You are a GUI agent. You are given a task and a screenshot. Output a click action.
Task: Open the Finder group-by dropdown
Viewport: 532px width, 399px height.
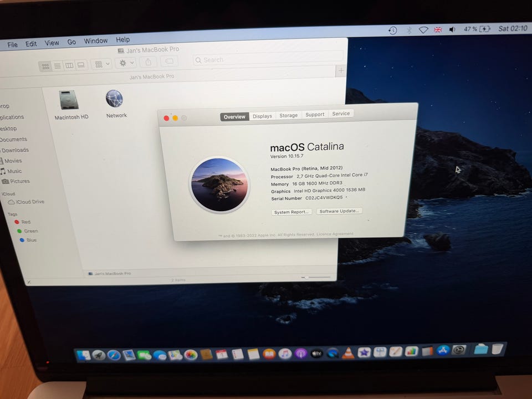coord(102,64)
